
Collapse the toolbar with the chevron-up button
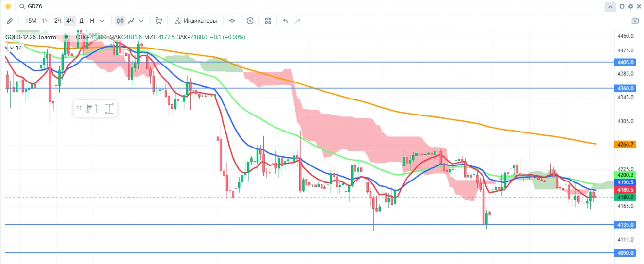click(x=610, y=7)
